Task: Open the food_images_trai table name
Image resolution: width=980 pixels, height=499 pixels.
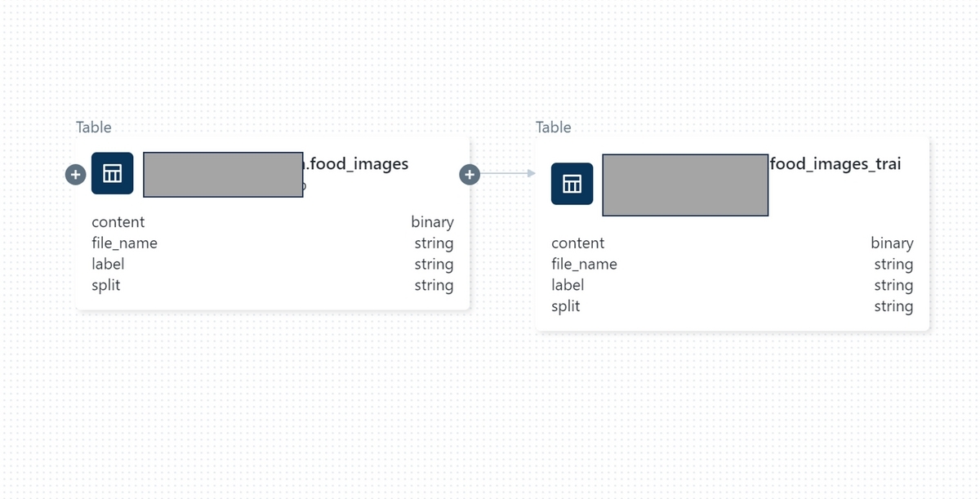Action: click(835, 164)
